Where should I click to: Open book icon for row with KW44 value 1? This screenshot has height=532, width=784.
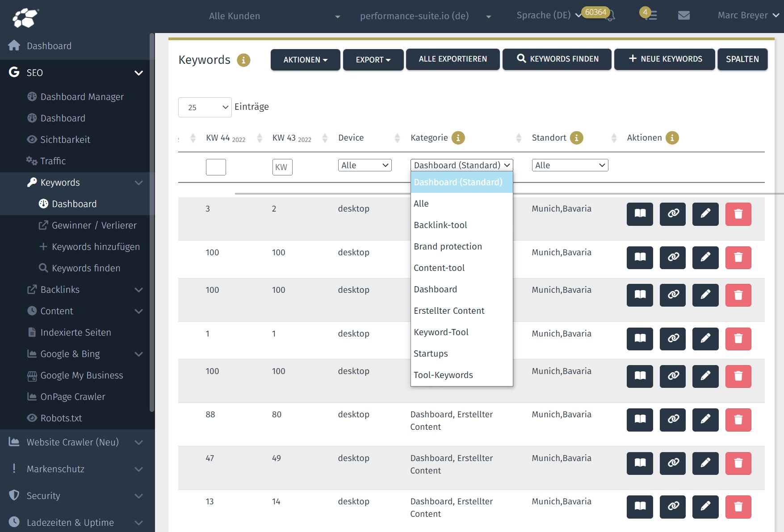click(640, 339)
